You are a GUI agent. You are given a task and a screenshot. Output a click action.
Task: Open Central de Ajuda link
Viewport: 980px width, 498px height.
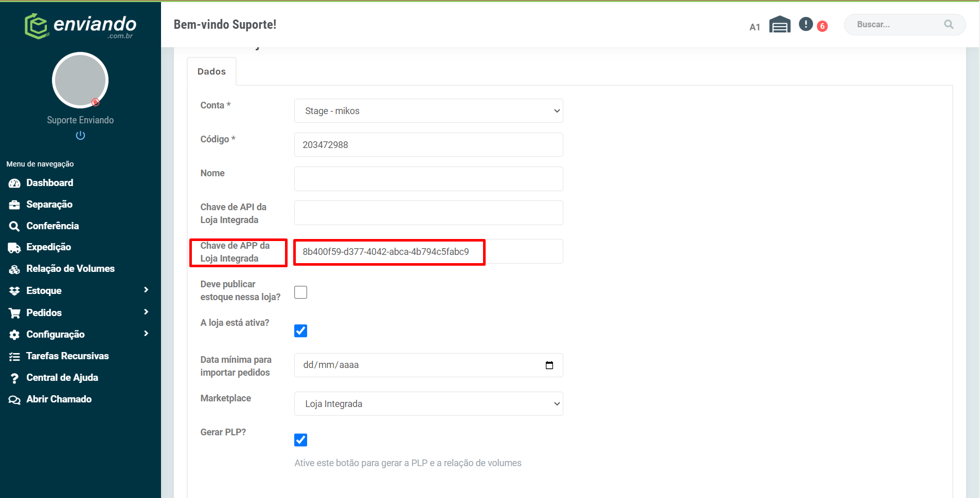point(62,378)
